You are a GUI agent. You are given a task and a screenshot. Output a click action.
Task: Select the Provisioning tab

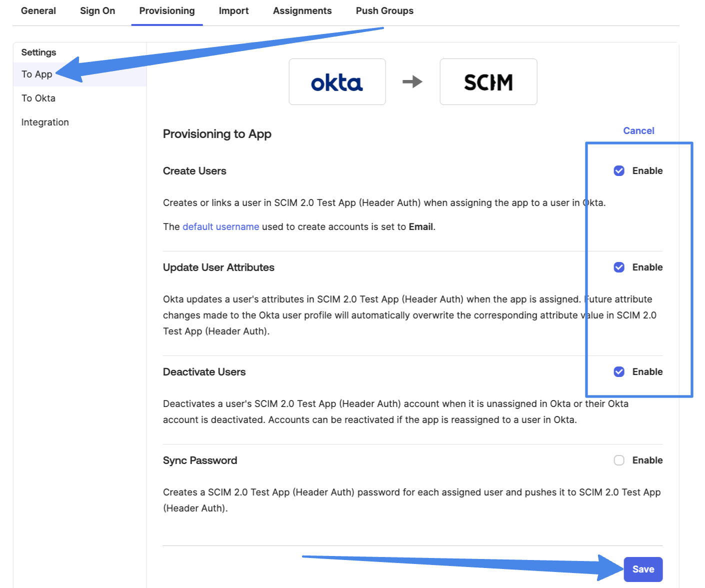click(167, 11)
